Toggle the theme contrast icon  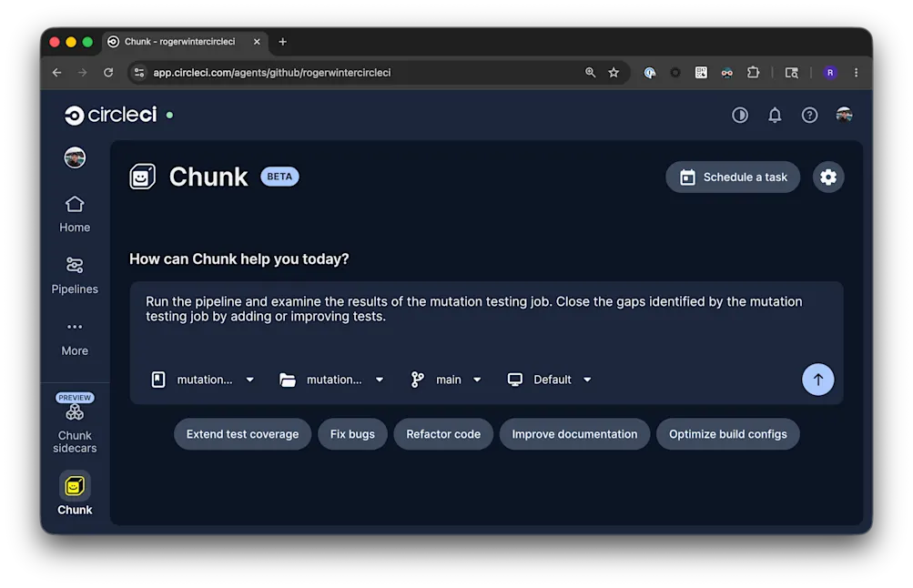click(x=739, y=116)
